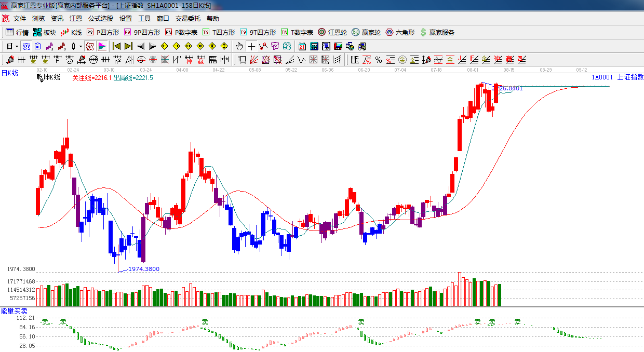644x352 pixels.
Task: Open the calculator icon in toolbar
Action: (314, 46)
